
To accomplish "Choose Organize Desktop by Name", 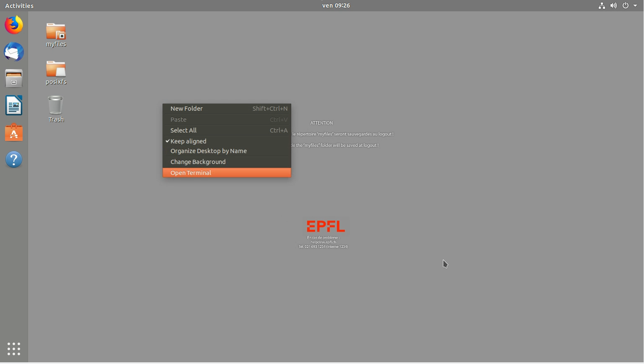I will [x=227, y=151].
